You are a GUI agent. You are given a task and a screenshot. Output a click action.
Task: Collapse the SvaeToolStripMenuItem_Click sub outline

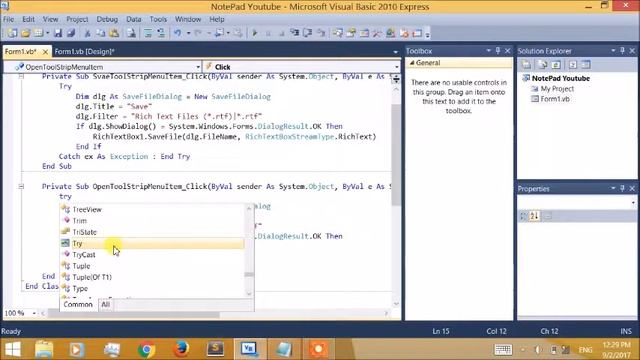click(21, 76)
